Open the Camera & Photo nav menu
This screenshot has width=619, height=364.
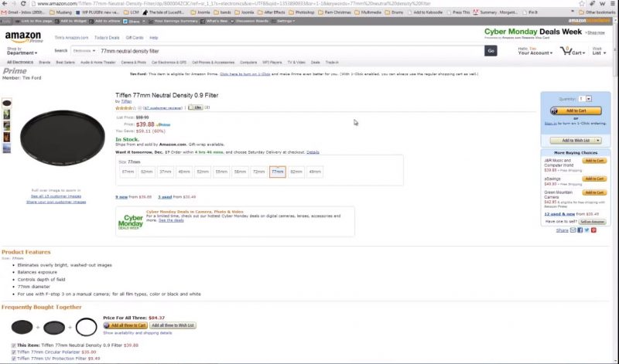pyautogui.click(x=133, y=62)
